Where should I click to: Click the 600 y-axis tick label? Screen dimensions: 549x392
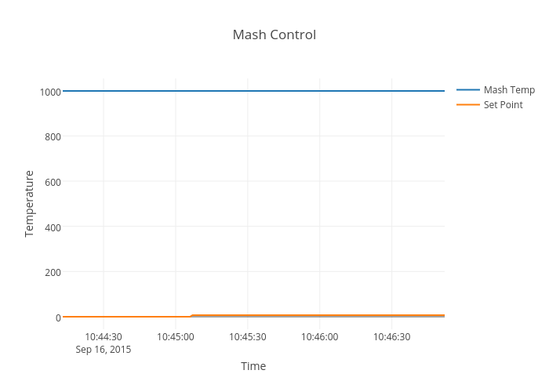pyautogui.click(x=53, y=182)
